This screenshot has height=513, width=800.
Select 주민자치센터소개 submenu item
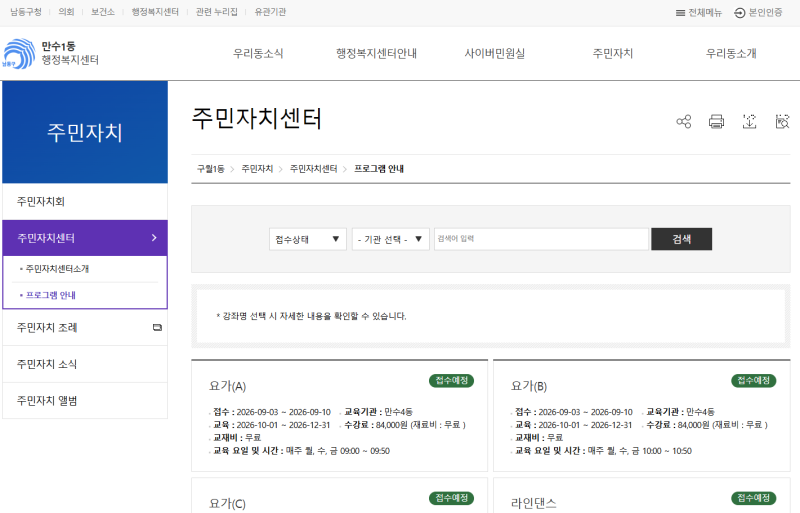point(57,268)
